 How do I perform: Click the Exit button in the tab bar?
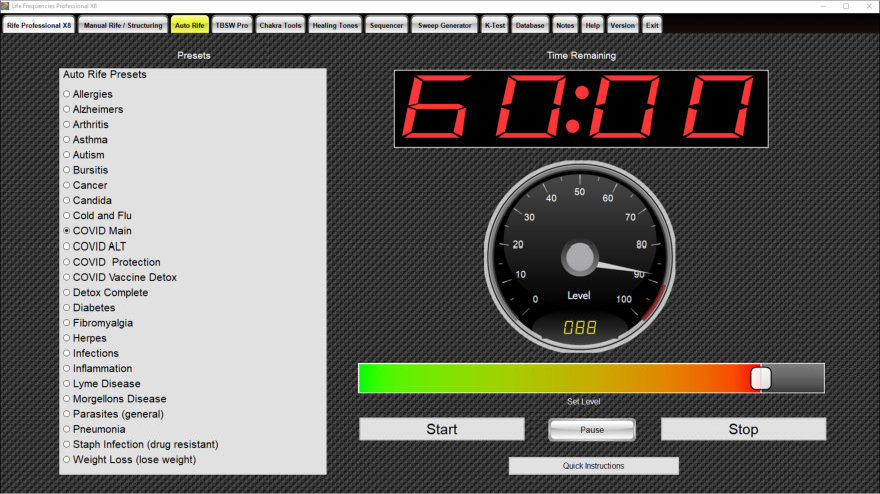pyautogui.click(x=652, y=25)
